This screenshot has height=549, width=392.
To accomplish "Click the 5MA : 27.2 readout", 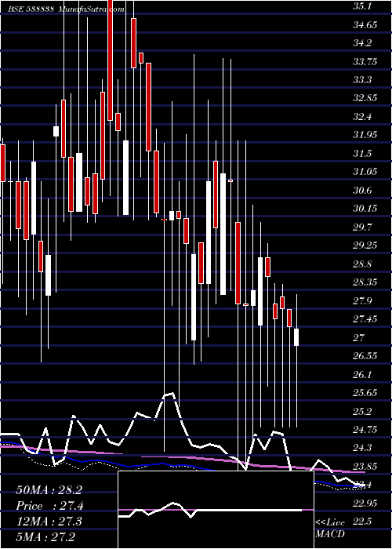I will (45, 536).
